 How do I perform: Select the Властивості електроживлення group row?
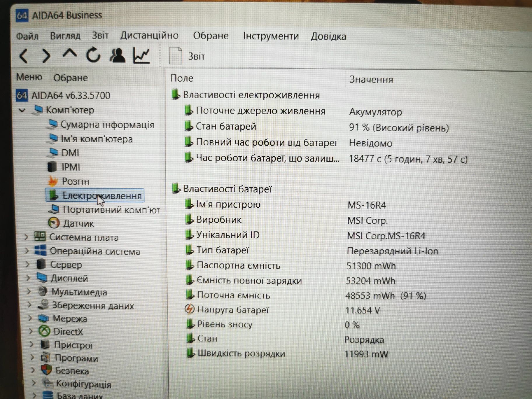pos(246,95)
